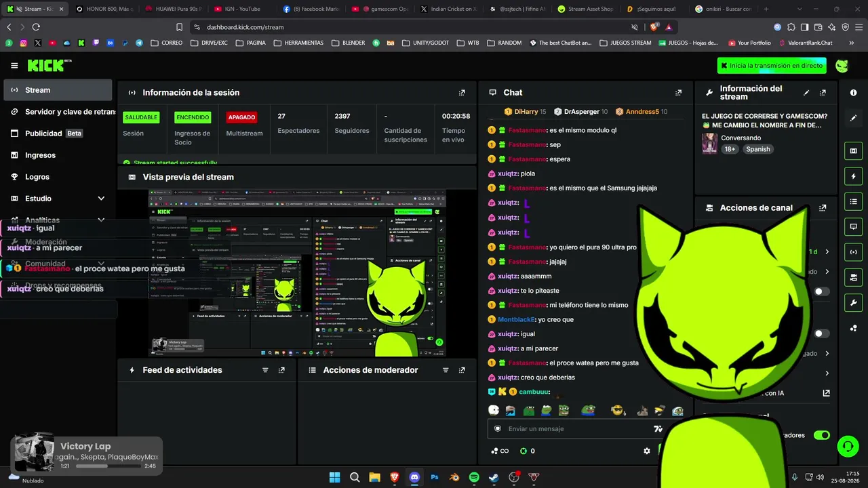Toggle lightning activity widget in right rail
Viewport: 868px width, 488px height.
pos(853,176)
